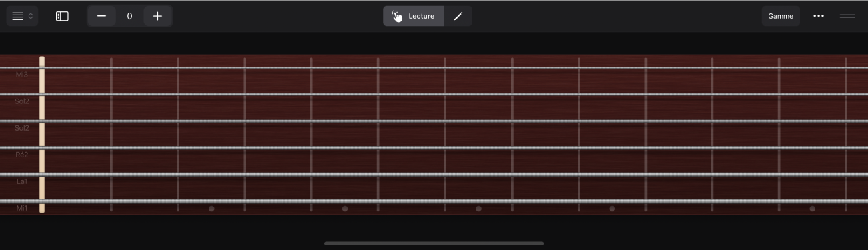
Task: Click the cream-colored nut of the fretboard
Action: (x=42, y=134)
